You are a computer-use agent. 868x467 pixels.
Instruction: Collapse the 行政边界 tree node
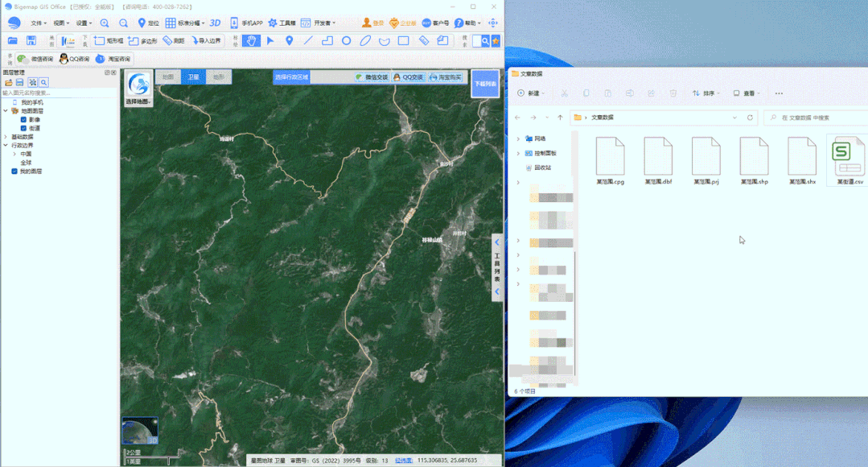[6, 145]
